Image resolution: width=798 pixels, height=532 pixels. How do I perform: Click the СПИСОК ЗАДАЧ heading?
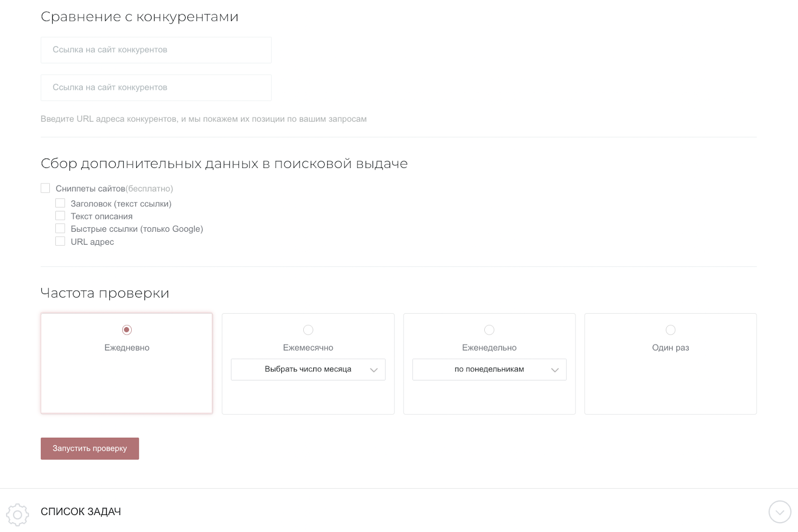tap(81, 512)
